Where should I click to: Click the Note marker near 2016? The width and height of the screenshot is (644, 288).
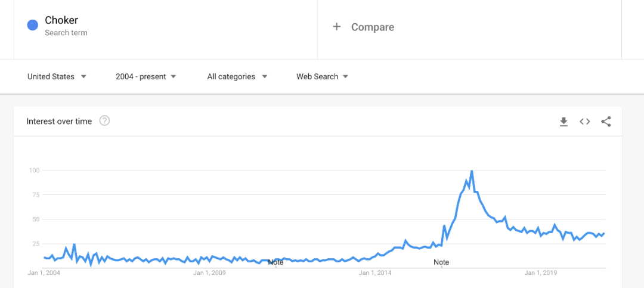coord(441,262)
